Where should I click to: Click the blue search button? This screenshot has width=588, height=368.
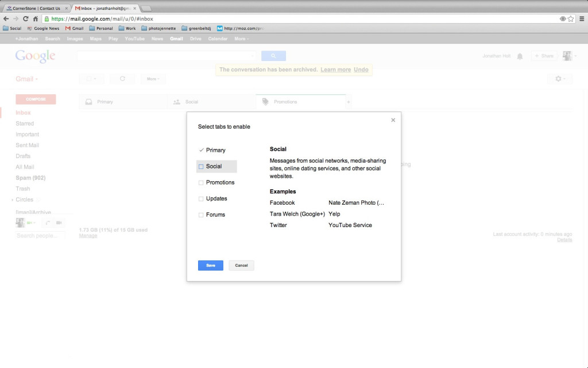(x=273, y=56)
